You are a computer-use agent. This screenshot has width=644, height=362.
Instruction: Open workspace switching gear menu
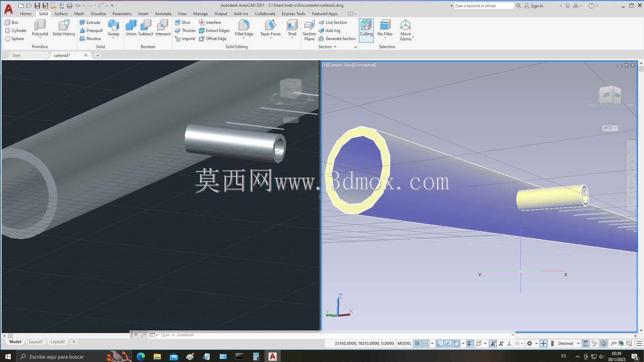click(x=530, y=343)
